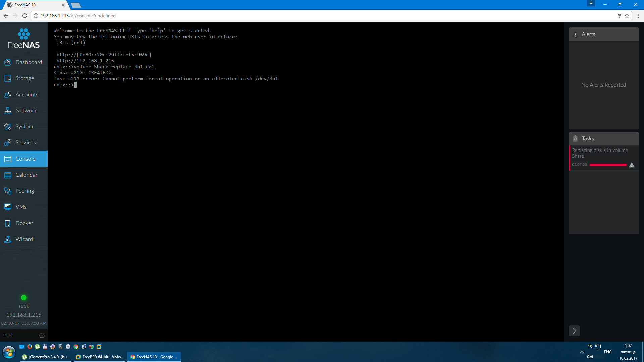Viewport: 644px width, 362px height.
Task: Click the 'No Alerts Reported' message
Action: pyautogui.click(x=604, y=85)
